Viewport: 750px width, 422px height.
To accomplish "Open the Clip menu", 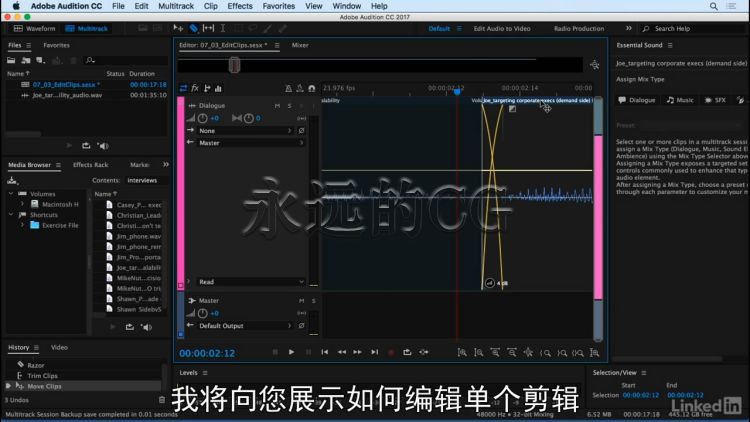I will pyautogui.click(x=210, y=6).
